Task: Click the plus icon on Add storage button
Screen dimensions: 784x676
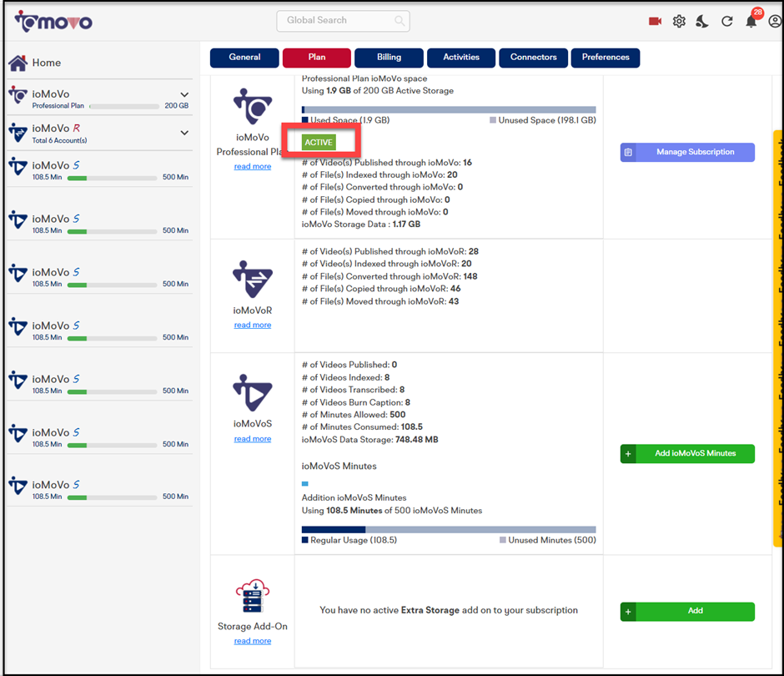Action: tap(628, 612)
